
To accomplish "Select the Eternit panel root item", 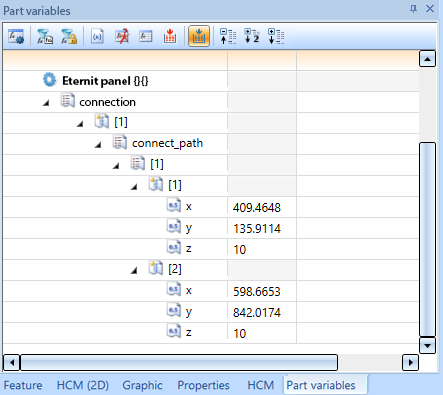I will tap(105, 81).
